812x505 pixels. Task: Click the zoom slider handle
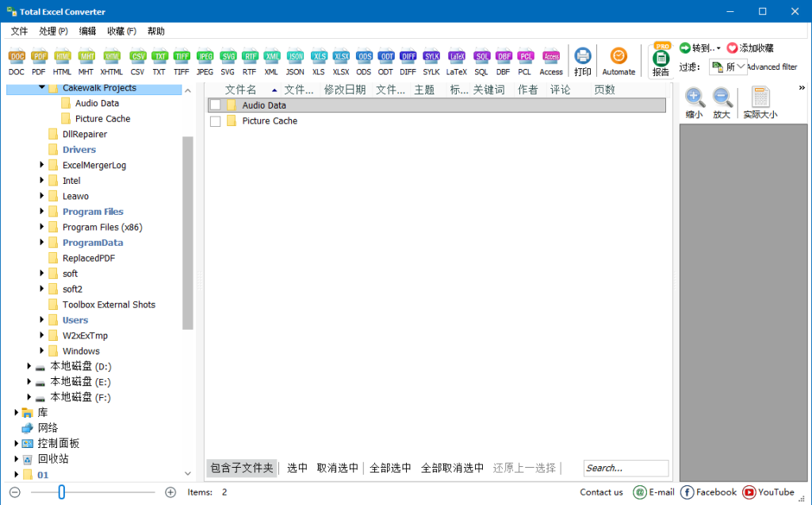click(62, 492)
